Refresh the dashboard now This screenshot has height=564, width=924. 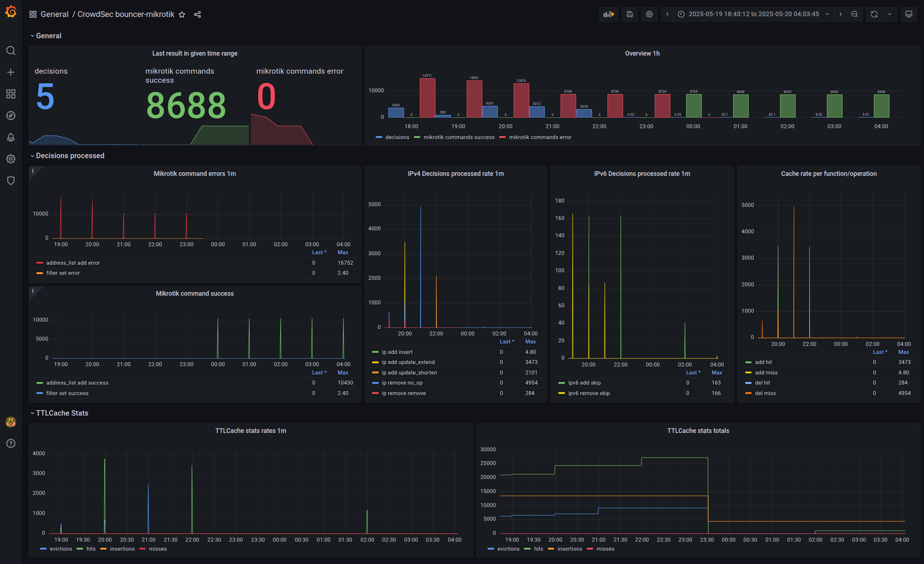[874, 14]
